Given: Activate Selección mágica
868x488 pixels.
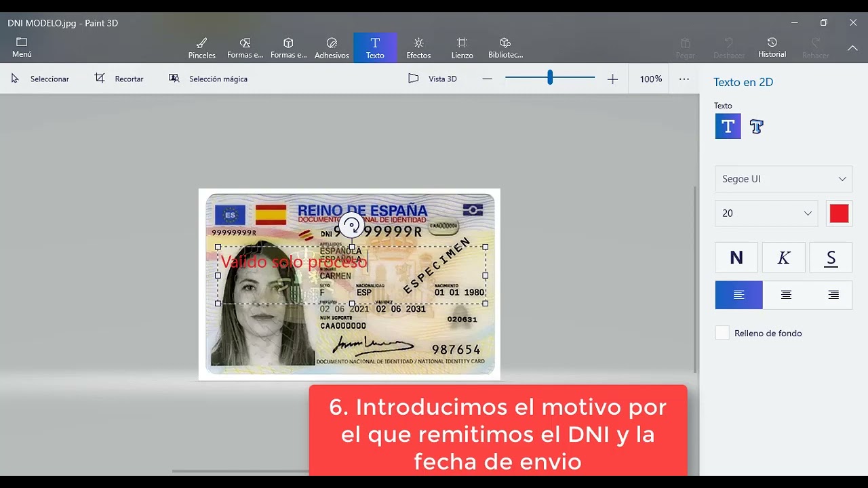Looking at the screenshot, I should (x=208, y=79).
